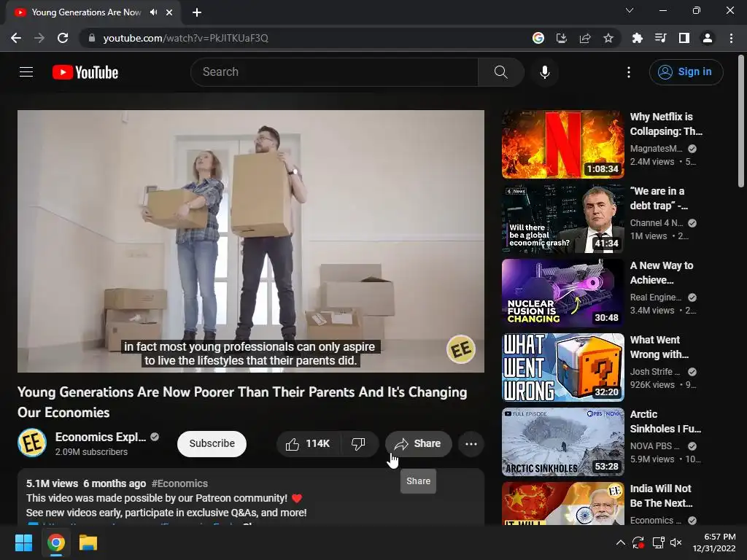The width and height of the screenshot is (747, 560).
Task: Click the page vertical scrollbar
Action: click(x=741, y=122)
